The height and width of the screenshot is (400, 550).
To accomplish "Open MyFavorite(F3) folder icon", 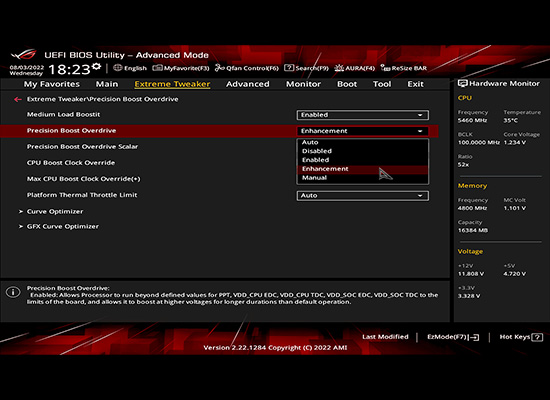I will point(157,68).
